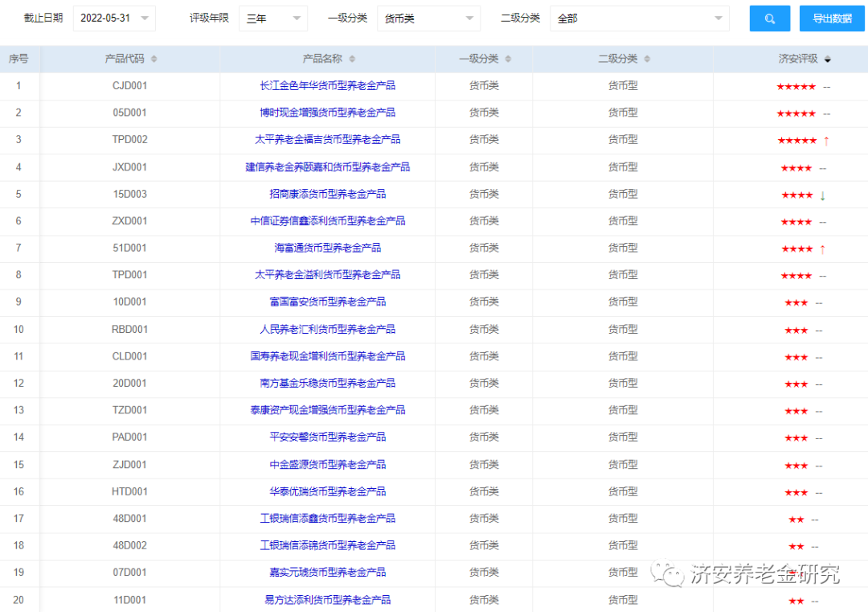Select product code RBD001 cell
868x612 pixels.
click(130, 329)
